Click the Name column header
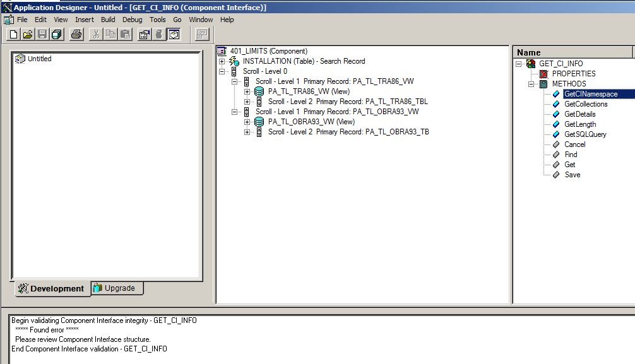 (x=573, y=52)
